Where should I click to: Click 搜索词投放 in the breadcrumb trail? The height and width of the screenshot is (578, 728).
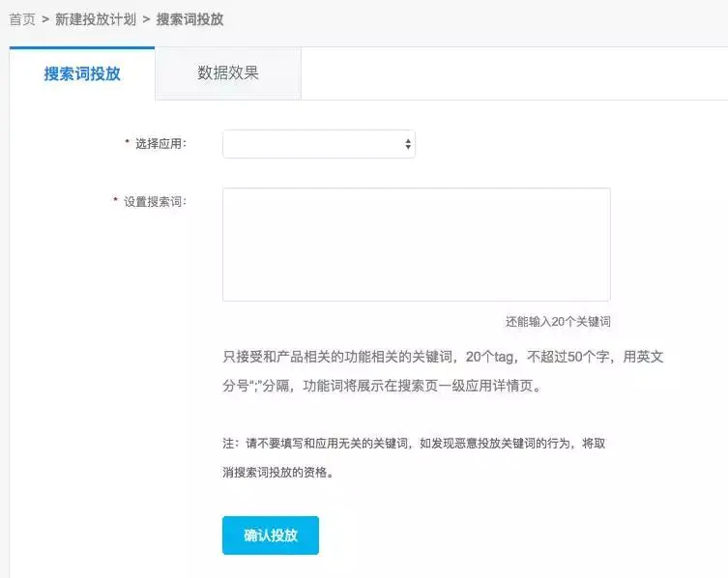point(189,18)
